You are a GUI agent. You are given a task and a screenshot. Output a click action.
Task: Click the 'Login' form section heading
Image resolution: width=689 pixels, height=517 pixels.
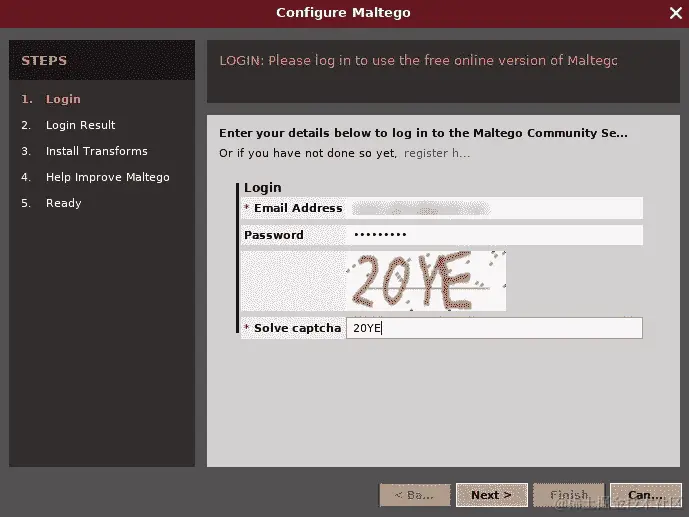pyautogui.click(x=263, y=188)
